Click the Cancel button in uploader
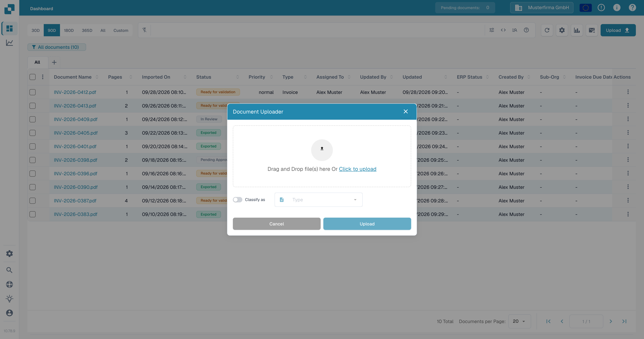The image size is (644, 339). point(277,224)
